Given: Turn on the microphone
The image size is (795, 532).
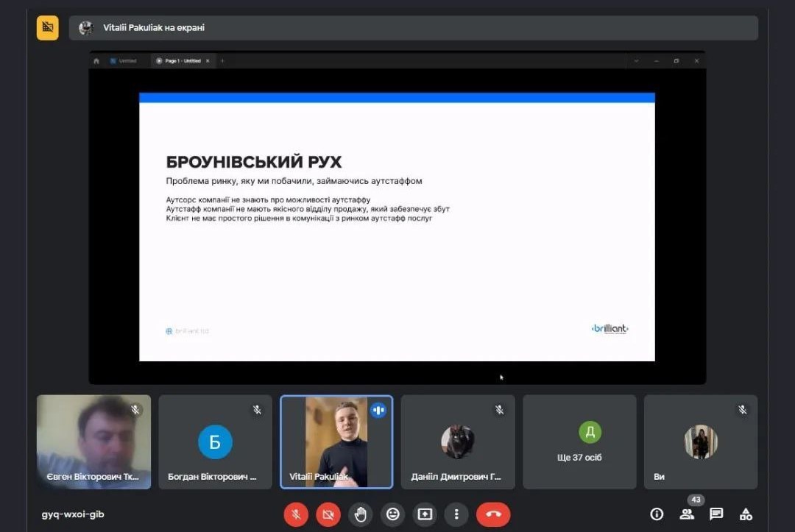Looking at the screenshot, I should pos(296,514).
